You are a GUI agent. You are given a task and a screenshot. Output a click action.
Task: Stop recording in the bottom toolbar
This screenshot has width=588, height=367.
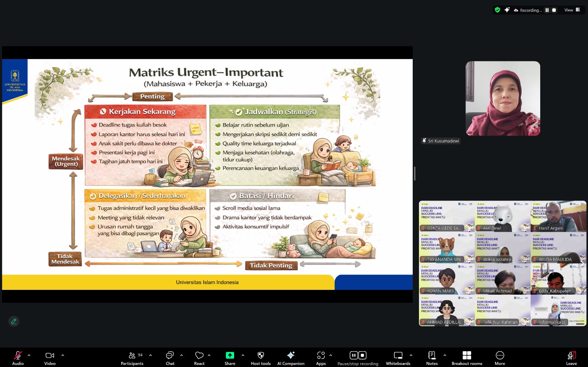(x=362, y=355)
